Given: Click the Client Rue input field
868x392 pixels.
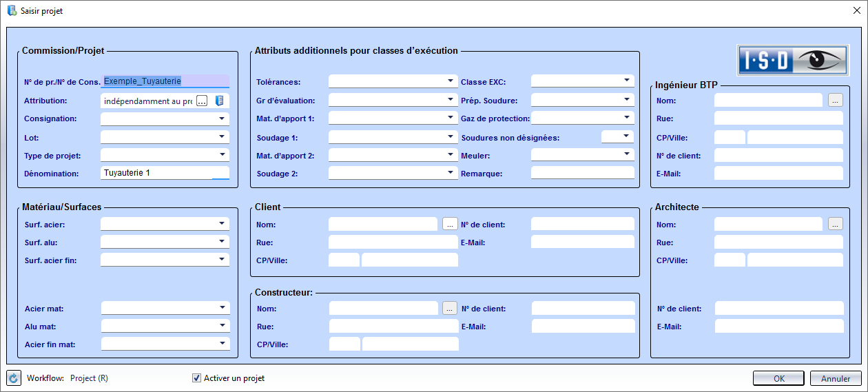Looking at the screenshot, I should [x=393, y=242].
